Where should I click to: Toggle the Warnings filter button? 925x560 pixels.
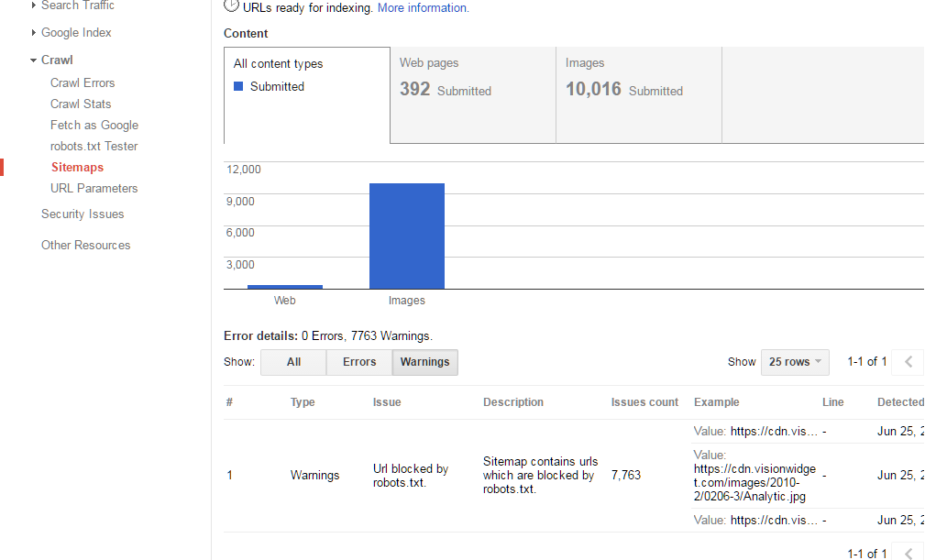(424, 362)
